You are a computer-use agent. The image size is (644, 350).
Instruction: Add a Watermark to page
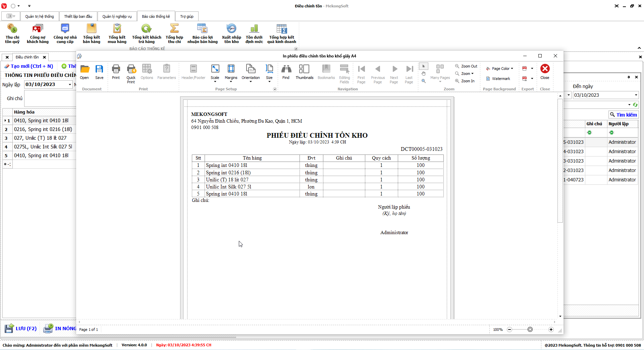pyautogui.click(x=498, y=79)
